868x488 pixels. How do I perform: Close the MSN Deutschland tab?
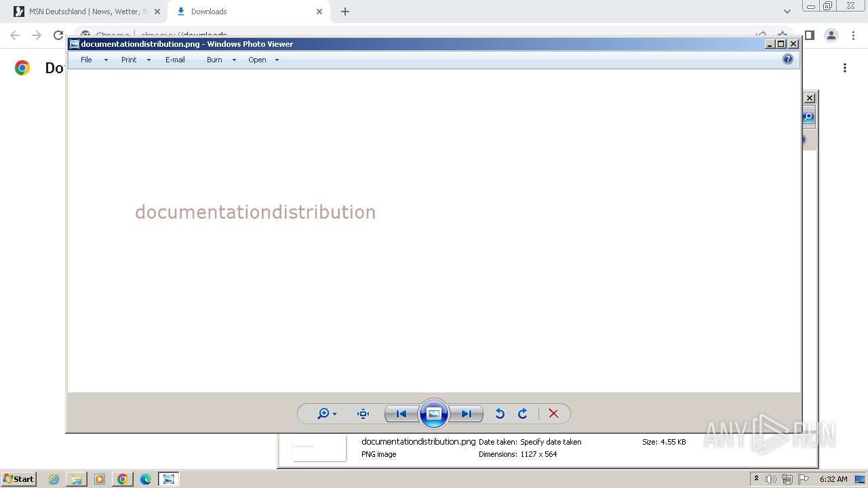(157, 12)
